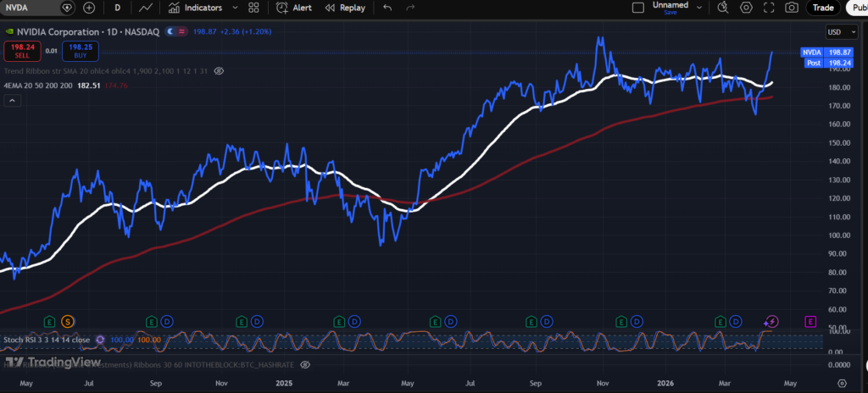The image size is (868, 393).
Task: Enter fullscreen mode
Action: point(769,8)
